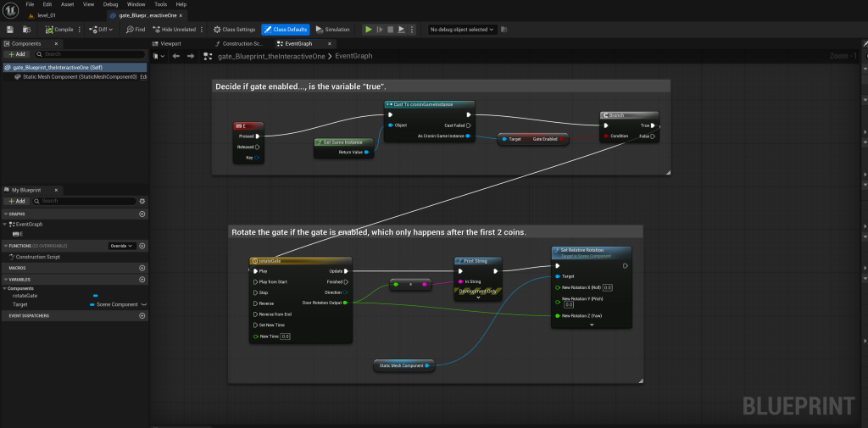Navigate back with the left arrow
The width and height of the screenshot is (868, 428).
tap(175, 56)
